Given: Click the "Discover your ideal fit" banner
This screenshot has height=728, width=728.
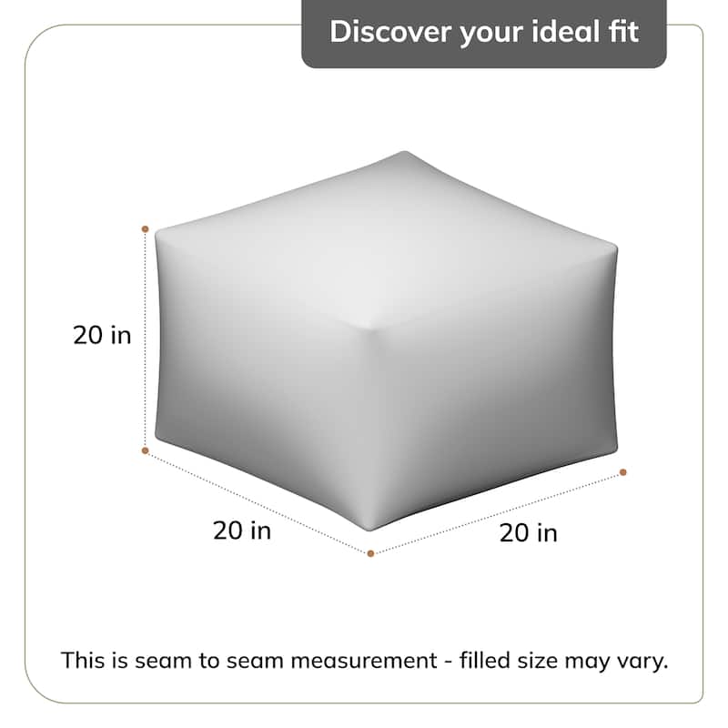Looking at the screenshot, I should pyautogui.click(x=484, y=33).
